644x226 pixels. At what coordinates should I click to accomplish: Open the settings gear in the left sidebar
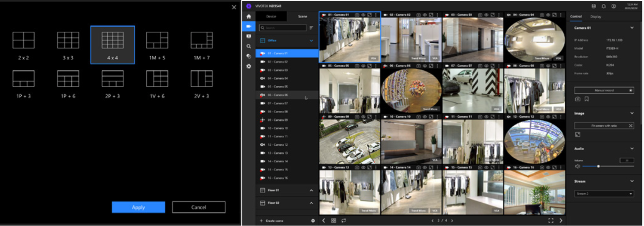tap(249, 66)
